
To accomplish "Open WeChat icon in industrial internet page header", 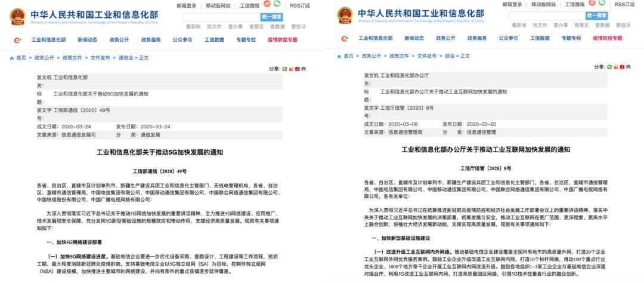I will pyautogui.click(x=602, y=2).
